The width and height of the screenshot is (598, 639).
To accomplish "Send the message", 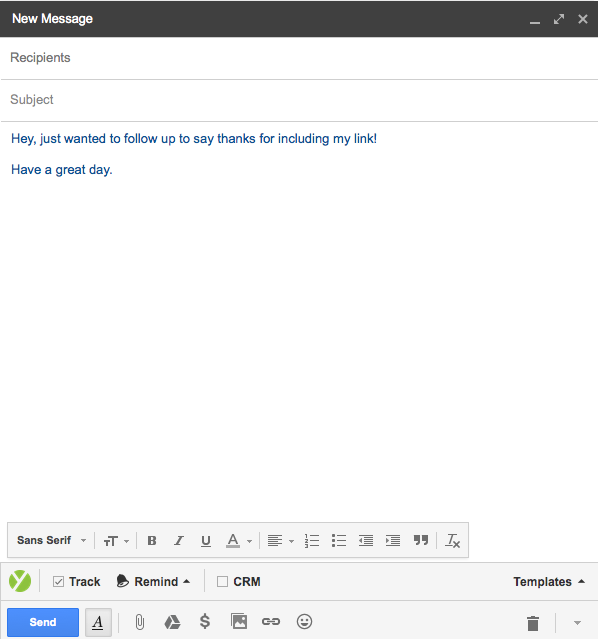I will click(43, 622).
